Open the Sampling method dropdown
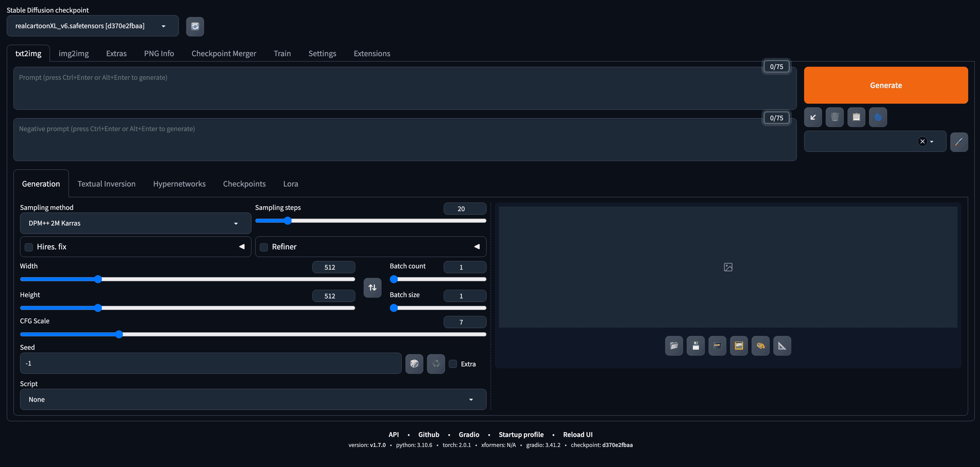The height and width of the screenshot is (467, 980). point(135,223)
